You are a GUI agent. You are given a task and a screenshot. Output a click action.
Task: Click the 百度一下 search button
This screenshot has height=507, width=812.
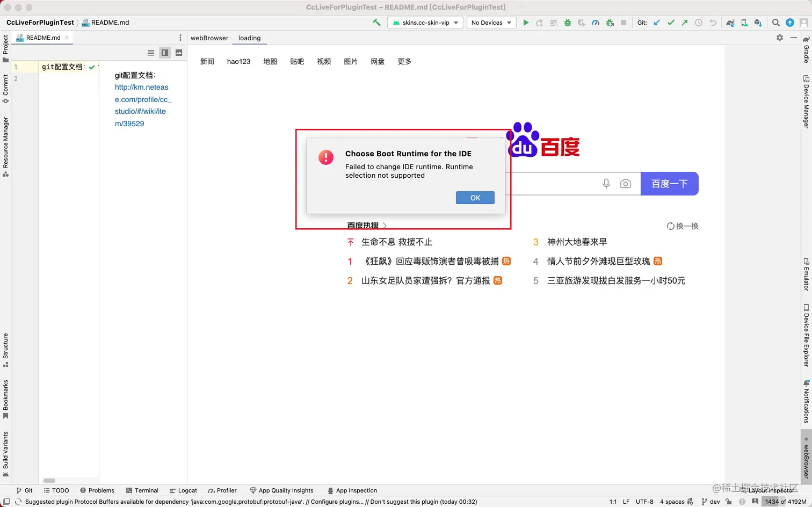670,184
